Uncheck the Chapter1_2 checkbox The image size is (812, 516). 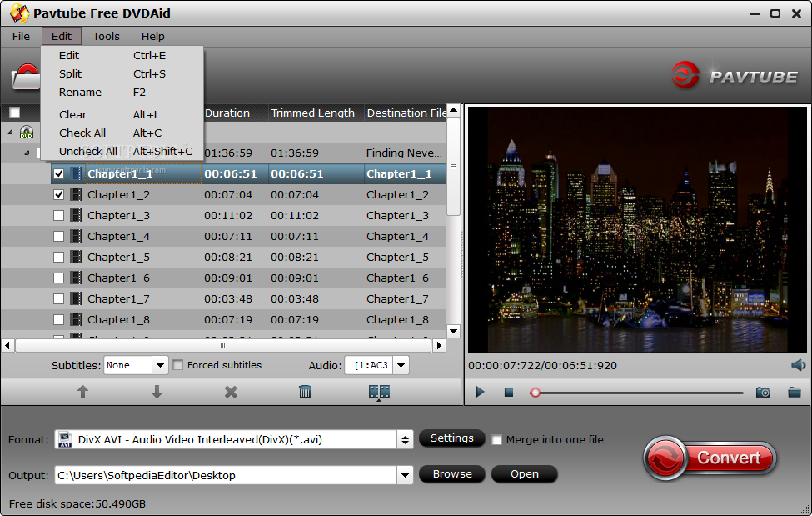click(59, 194)
